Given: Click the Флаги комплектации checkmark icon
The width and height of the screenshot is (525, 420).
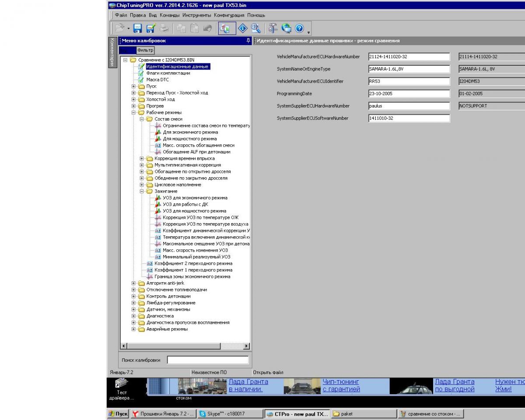Looking at the screenshot, I should click(x=141, y=73).
